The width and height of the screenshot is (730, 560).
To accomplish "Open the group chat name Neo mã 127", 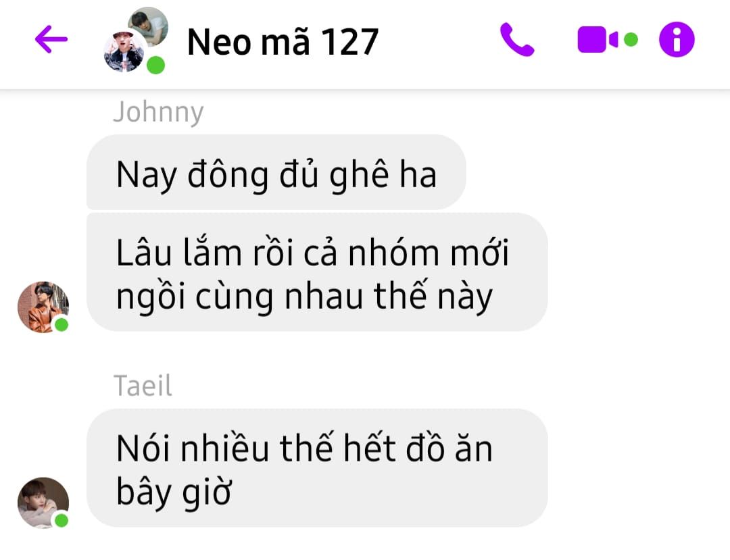I will (283, 42).
